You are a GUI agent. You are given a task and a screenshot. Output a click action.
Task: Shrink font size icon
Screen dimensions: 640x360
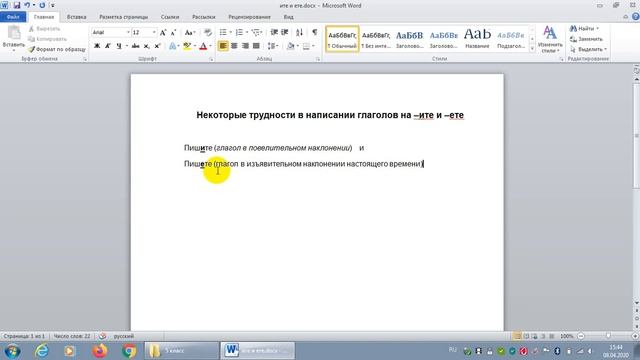click(173, 32)
